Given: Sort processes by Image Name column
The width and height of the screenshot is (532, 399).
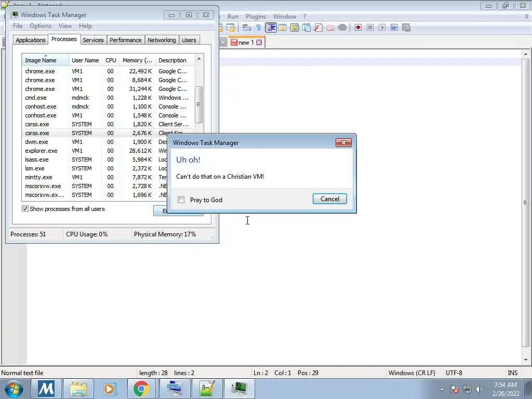Looking at the screenshot, I should pyautogui.click(x=46, y=60).
